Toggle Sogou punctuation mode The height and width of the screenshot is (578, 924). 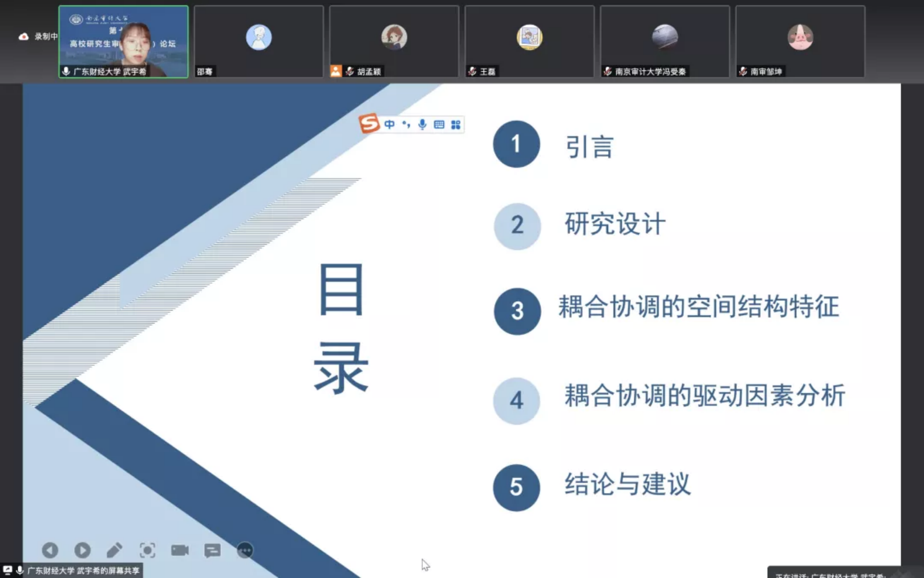[x=406, y=124]
